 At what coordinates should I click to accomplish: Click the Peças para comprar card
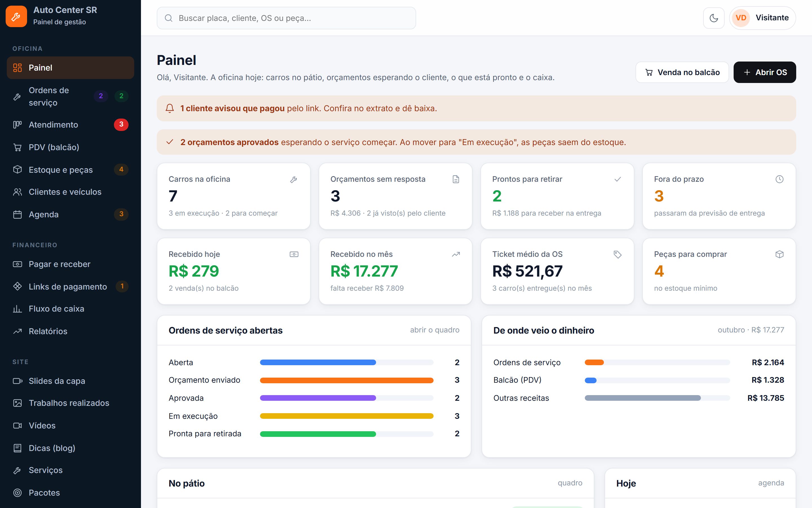(719, 271)
